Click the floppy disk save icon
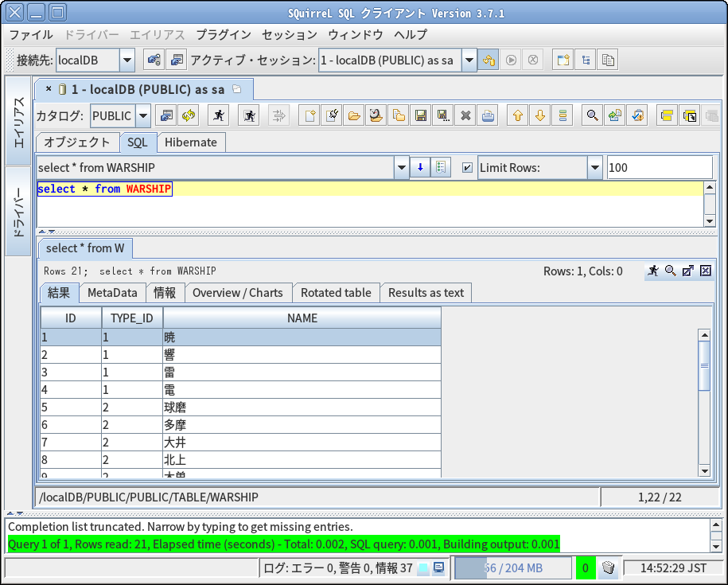 pos(421,115)
